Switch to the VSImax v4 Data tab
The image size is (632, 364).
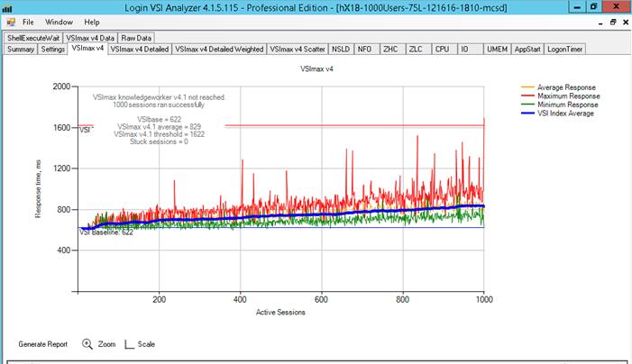pos(90,38)
